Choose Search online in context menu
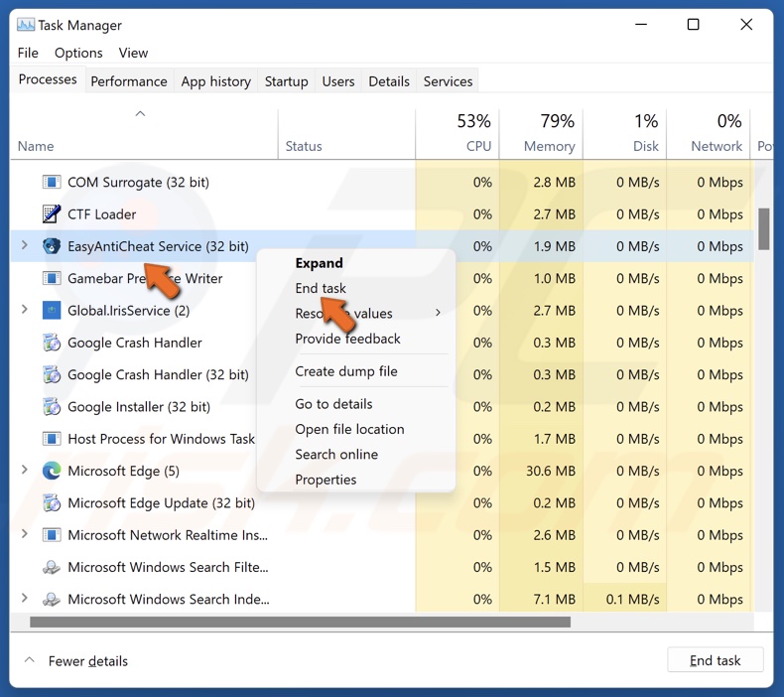Image resolution: width=784 pixels, height=697 pixels. coord(336,455)
